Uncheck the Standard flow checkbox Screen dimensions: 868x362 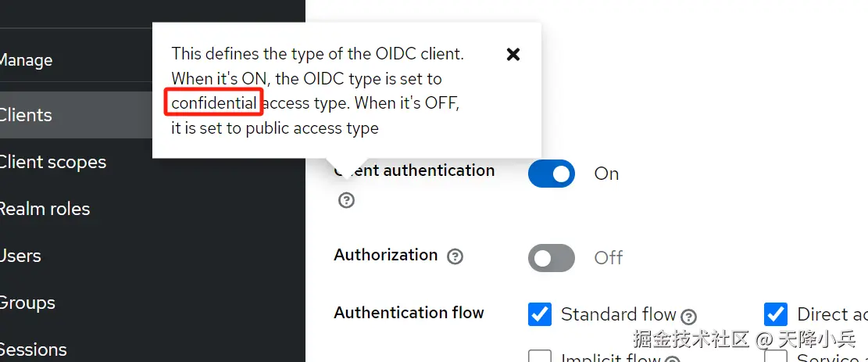coord(540,314)
